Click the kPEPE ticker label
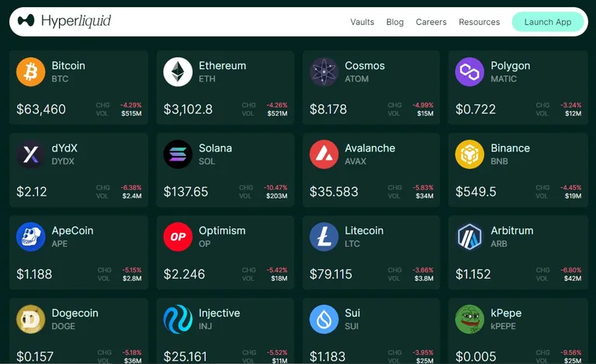This screenshot has width=596, height=364. (x=503, y=327)
